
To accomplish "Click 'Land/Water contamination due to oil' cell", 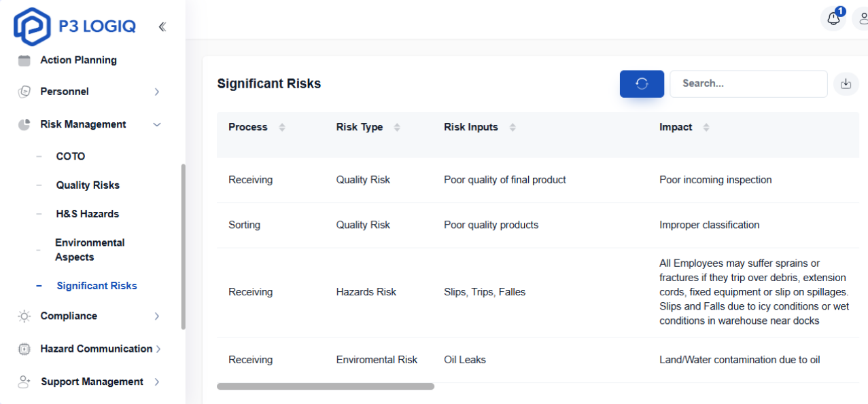I will (740, 360).
